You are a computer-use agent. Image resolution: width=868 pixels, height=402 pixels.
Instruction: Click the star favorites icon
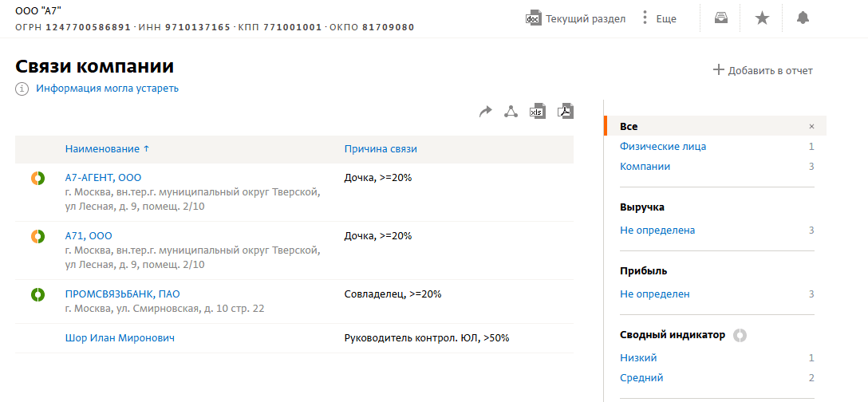pos(762,18)
